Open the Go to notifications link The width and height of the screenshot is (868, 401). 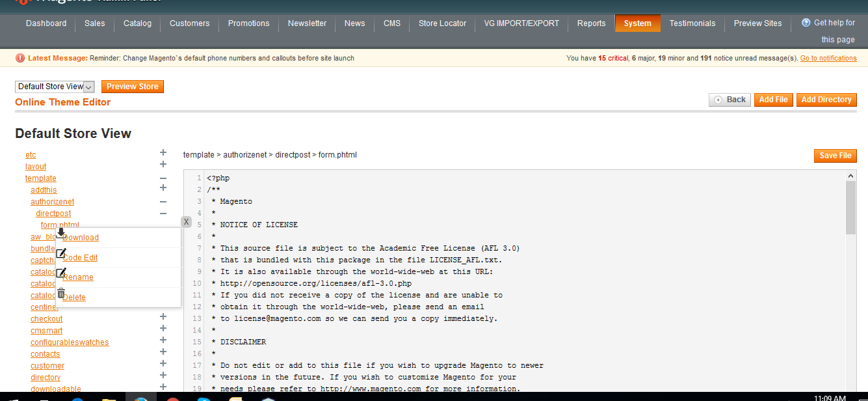point(828,59)
